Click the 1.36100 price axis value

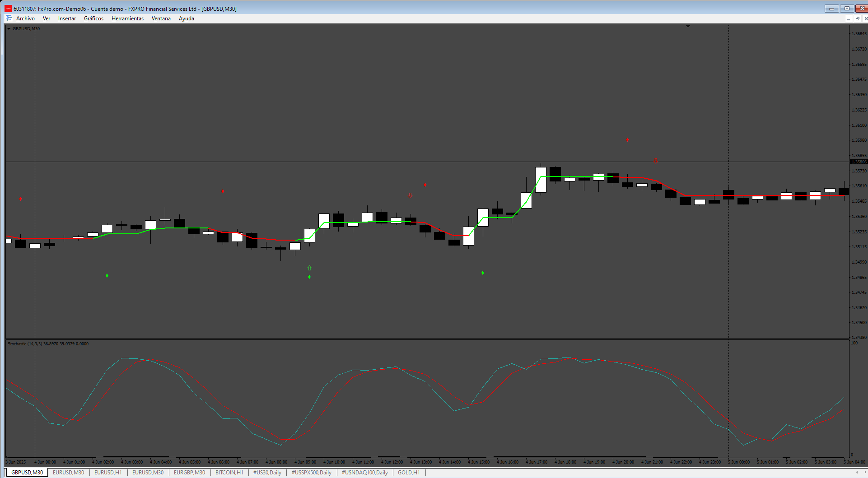(x=859, y=125)
